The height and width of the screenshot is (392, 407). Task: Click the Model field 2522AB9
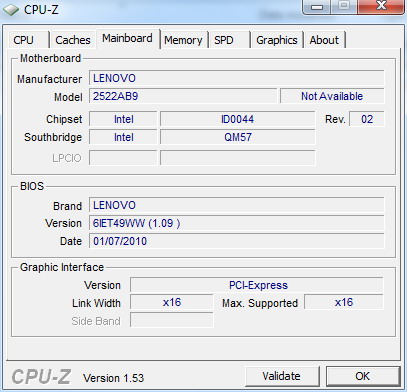click(183, 96)
